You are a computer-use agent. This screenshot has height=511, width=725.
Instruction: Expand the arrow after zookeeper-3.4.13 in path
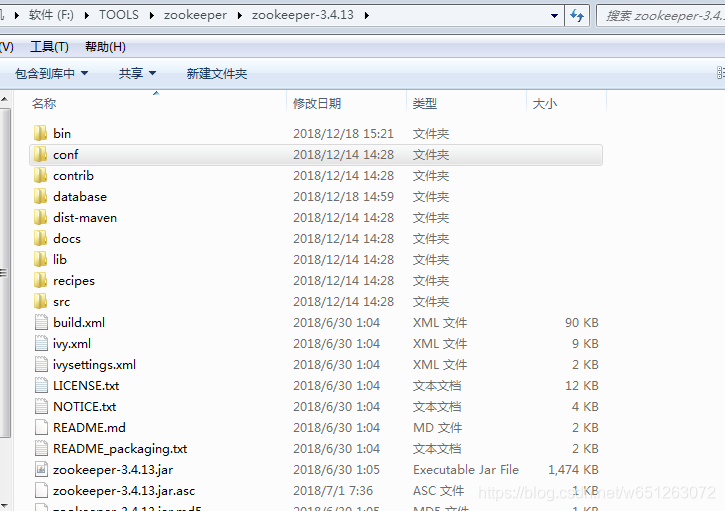367,15
